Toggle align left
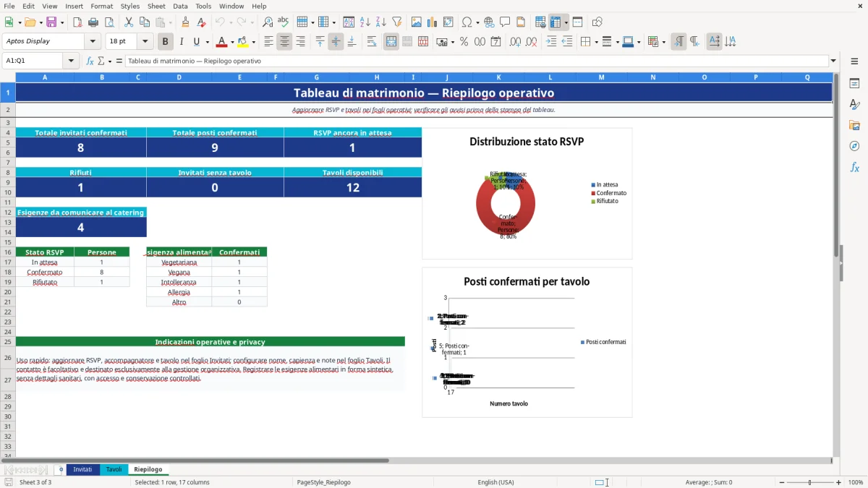 [x=268, y=42]
